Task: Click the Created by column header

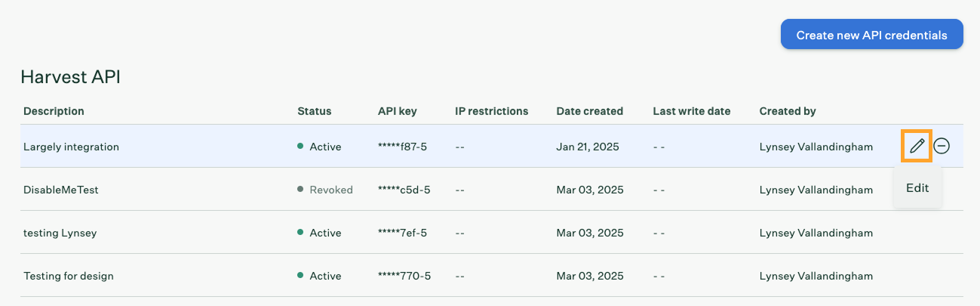Action: 788,111
